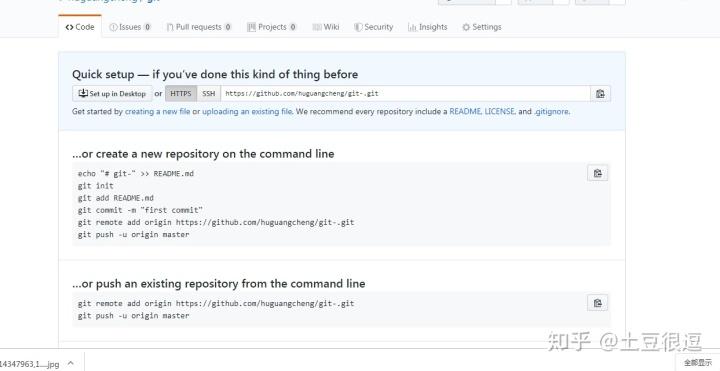
Task: Copy the push existing repository commands
Action: click(597, 303)
